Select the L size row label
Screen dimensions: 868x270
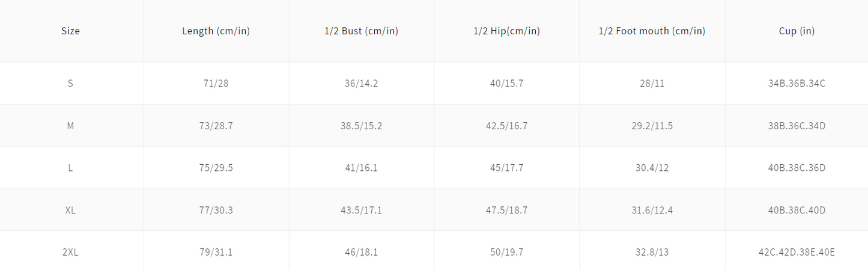pyautogui.click(x=70, y=168)
